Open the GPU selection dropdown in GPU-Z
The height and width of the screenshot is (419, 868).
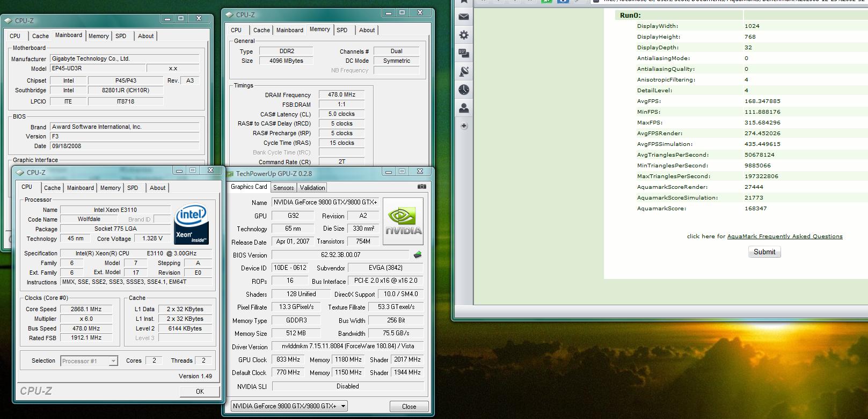(289, 406)
